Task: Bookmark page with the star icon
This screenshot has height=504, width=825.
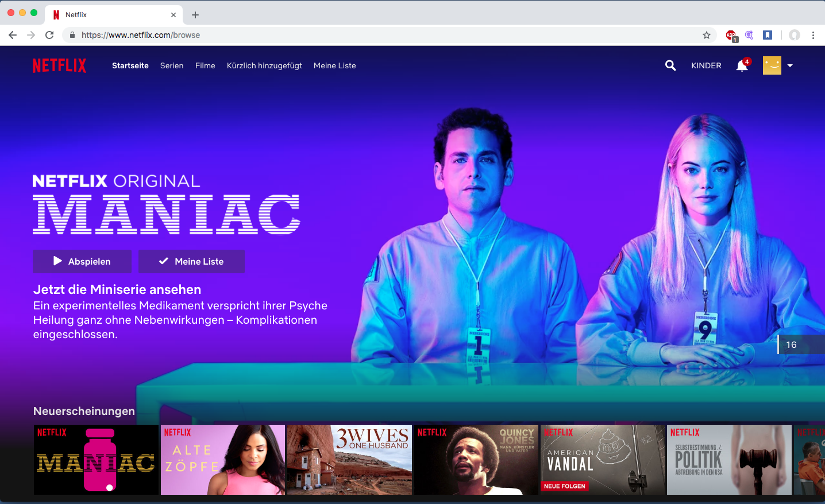Action: pyautogui.click(x=707, y=35)
